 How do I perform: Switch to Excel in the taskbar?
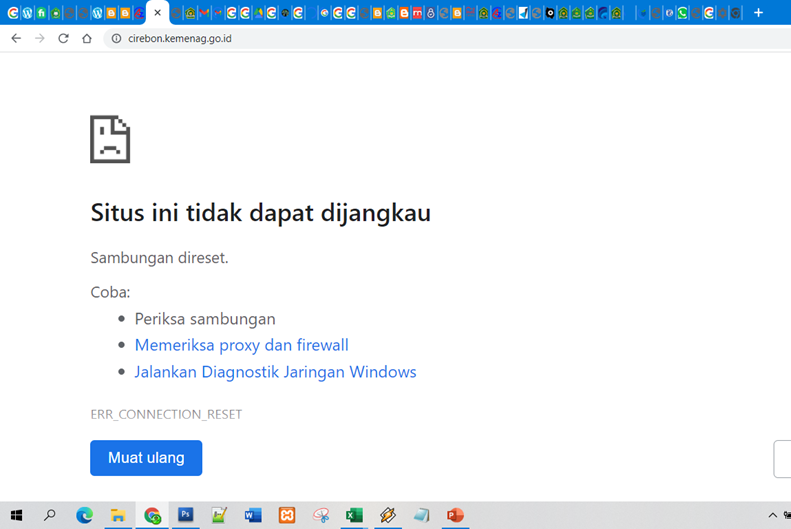pos(354,515)
